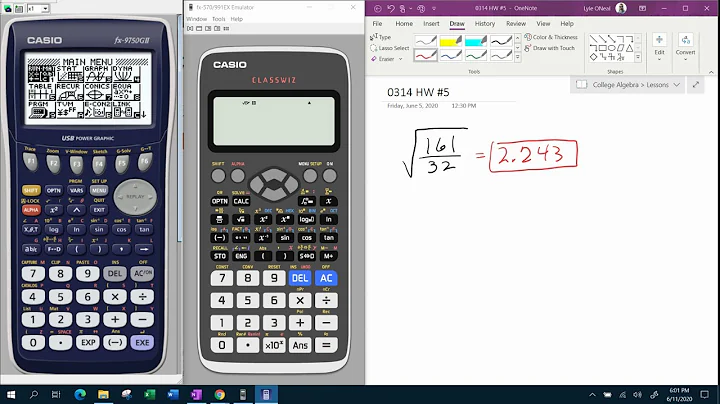Viewport: 720px width, 404px height.
Task: Click Undo in OneNote title bar
Action: pyautogui.click(x=391, y=8)
